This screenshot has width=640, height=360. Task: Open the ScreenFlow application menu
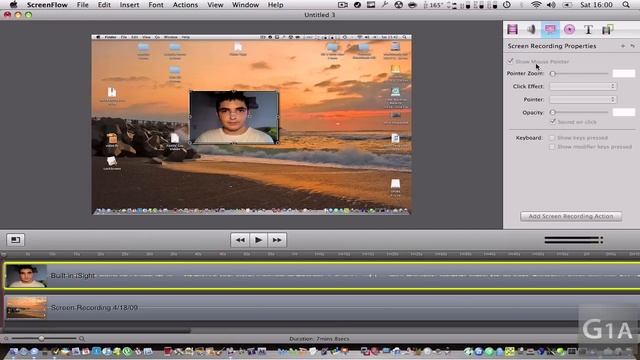[47, 5]
